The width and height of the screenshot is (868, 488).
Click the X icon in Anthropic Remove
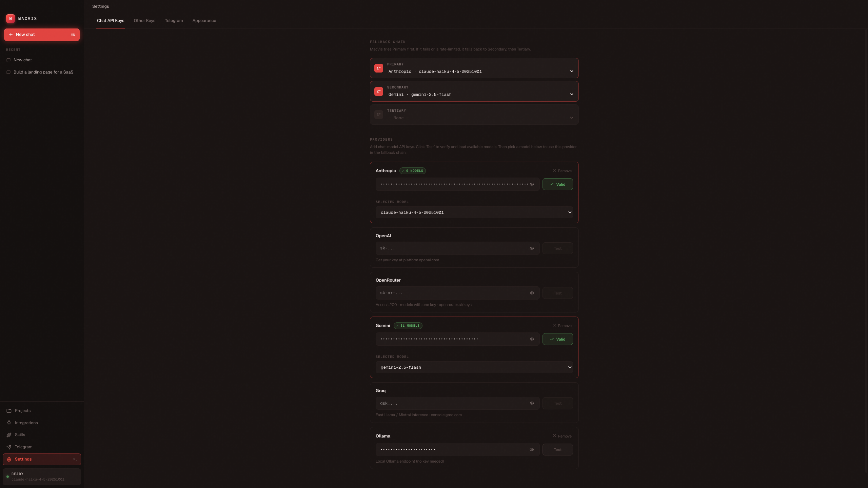tap(555, 170)
